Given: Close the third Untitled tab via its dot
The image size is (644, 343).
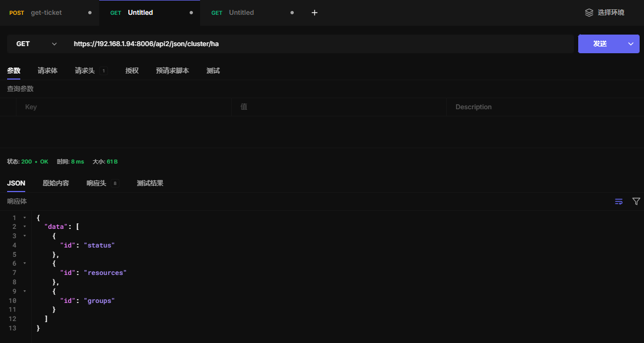Looking at the screenshot, I should coord(292,13).
